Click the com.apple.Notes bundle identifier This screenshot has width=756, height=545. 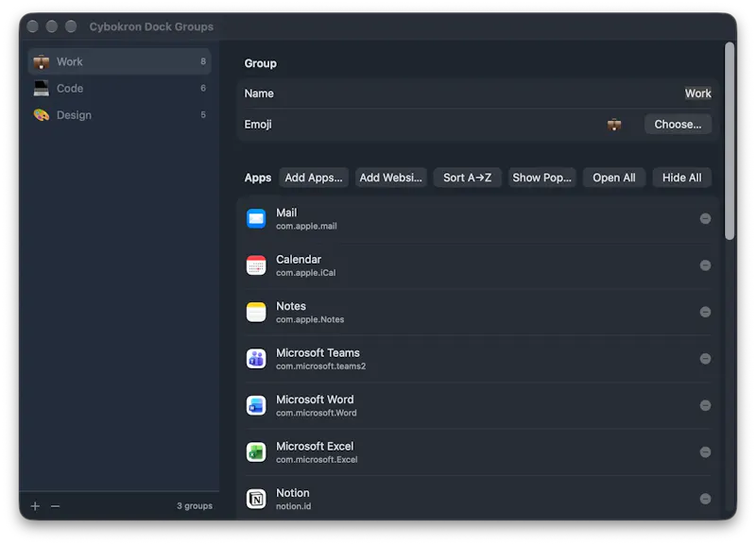pos(310,319)
